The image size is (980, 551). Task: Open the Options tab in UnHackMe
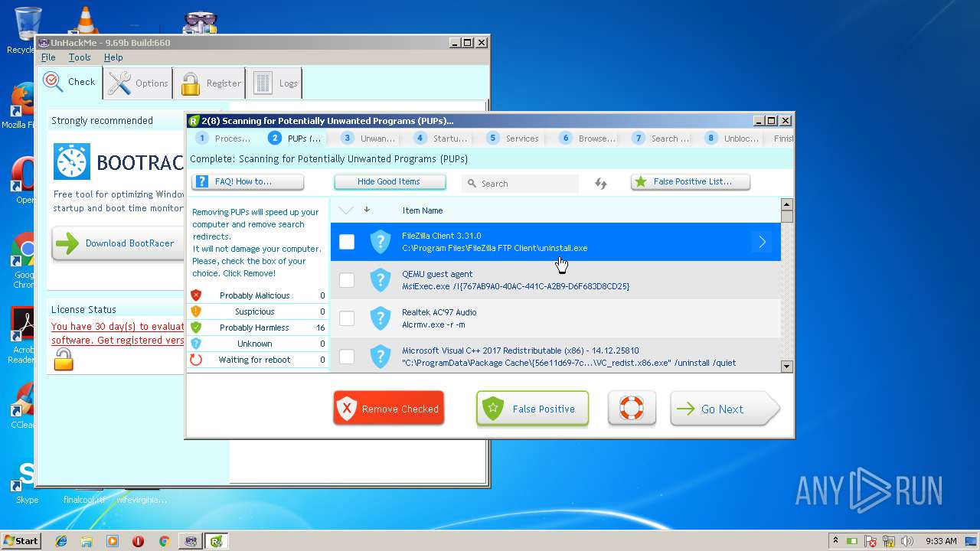[138, 83]
